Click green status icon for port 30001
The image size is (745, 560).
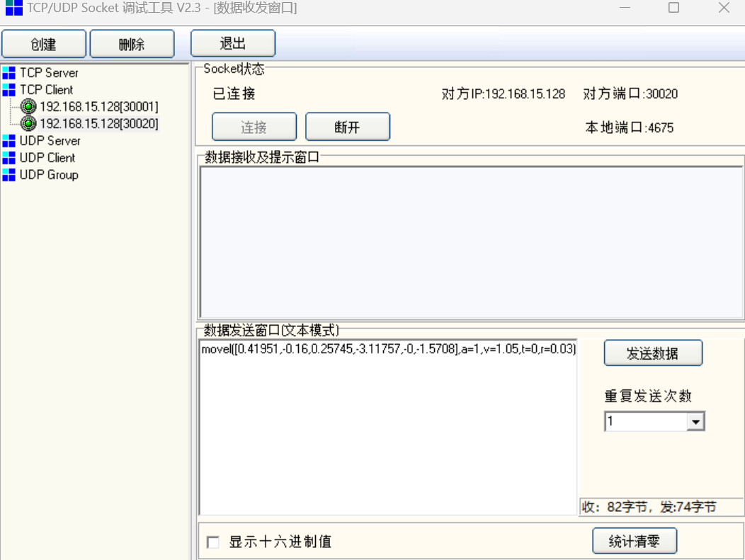(28, 107)
